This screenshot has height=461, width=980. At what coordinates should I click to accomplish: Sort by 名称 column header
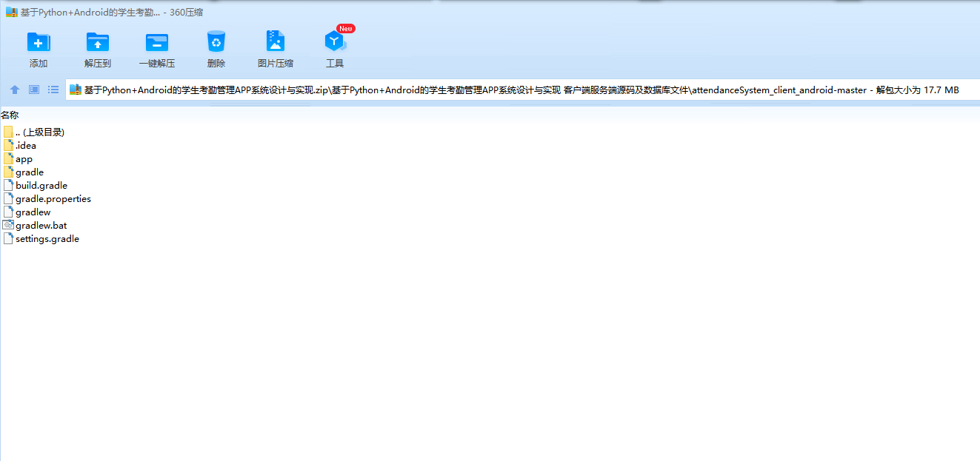coord(10,115)
